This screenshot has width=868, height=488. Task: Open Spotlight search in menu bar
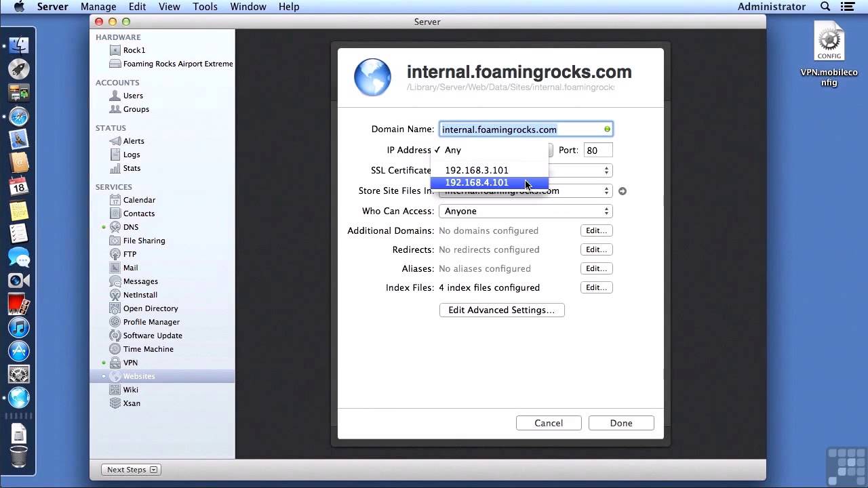click(x=825, y=7)
